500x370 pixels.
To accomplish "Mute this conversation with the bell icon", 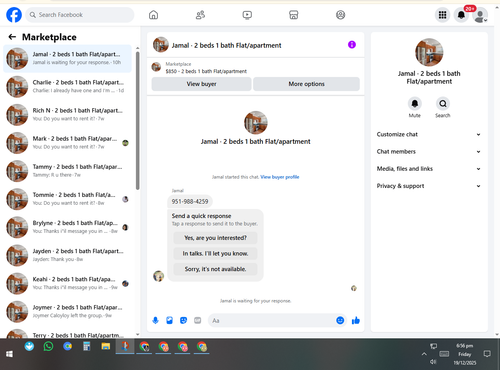I will (x=415, y=104).
